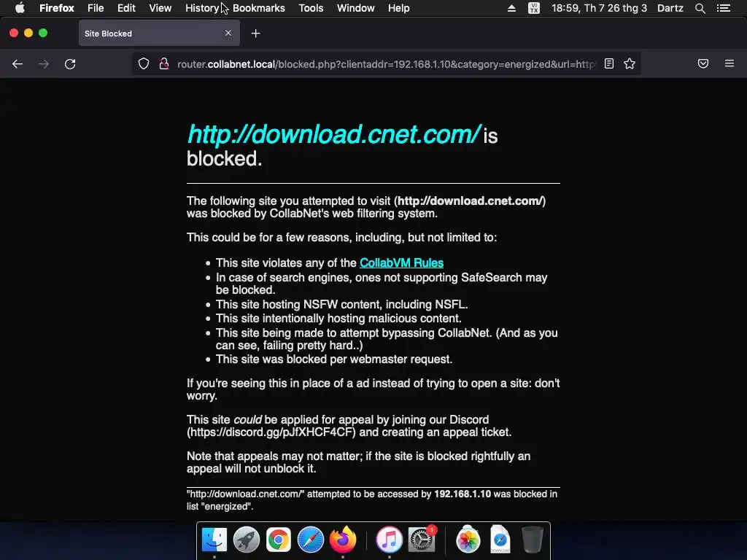
Task: Open iTunes music icon in Dock
Action: pyautogui.click(x=390, y=540)
